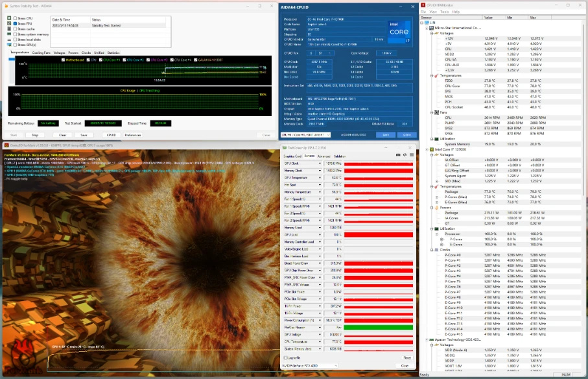Collapse the Intel Core i7 tree node
This screenshot has height=379, width=588.
click(x=427, y=149)
